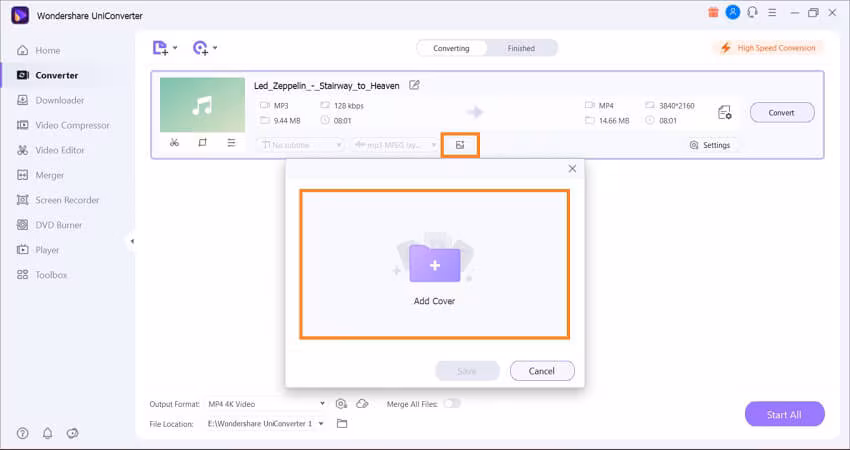Click the Add from DVD disc icon
Image resolution: width=850 pixels, height=450 pixels.
point(200,48)
